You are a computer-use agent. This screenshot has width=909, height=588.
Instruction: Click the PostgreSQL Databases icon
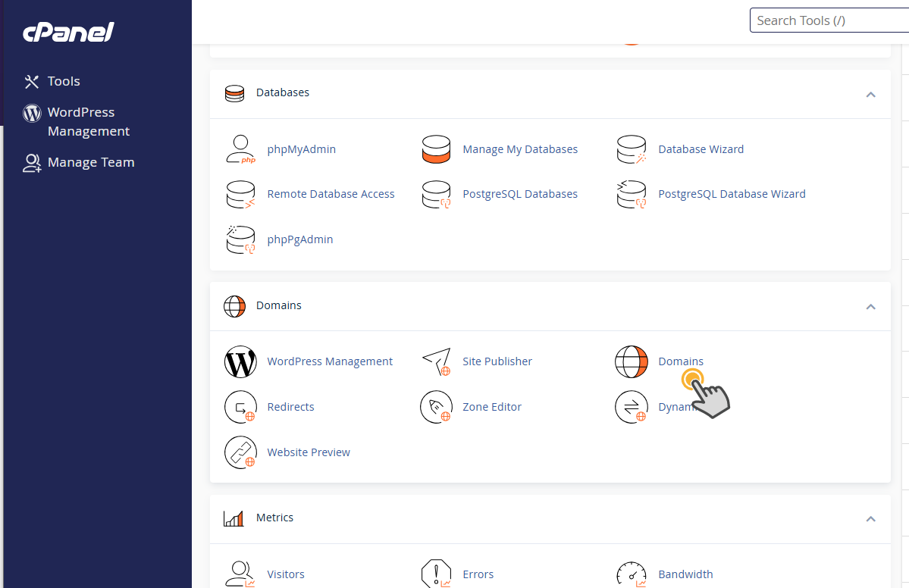point(436,195)
